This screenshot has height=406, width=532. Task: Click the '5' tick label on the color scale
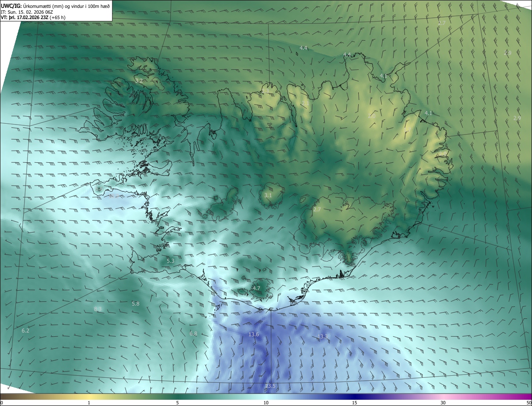[x=177, y=403]
